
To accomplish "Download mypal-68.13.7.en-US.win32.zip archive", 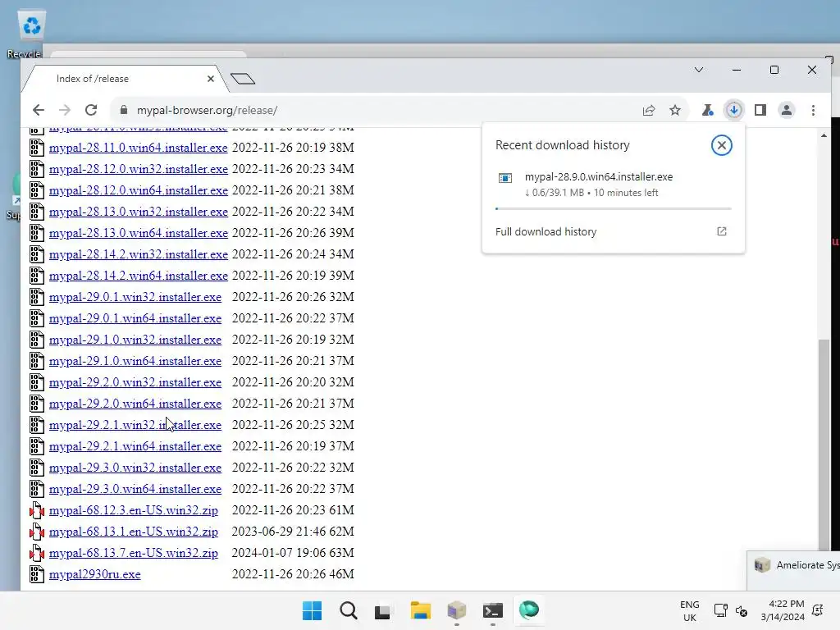I will coord(134,554).
